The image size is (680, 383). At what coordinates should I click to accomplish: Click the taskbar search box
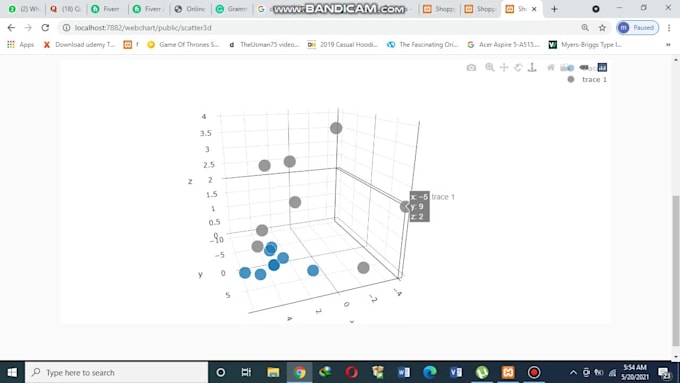pyautogui.click(x=117, y=372)
